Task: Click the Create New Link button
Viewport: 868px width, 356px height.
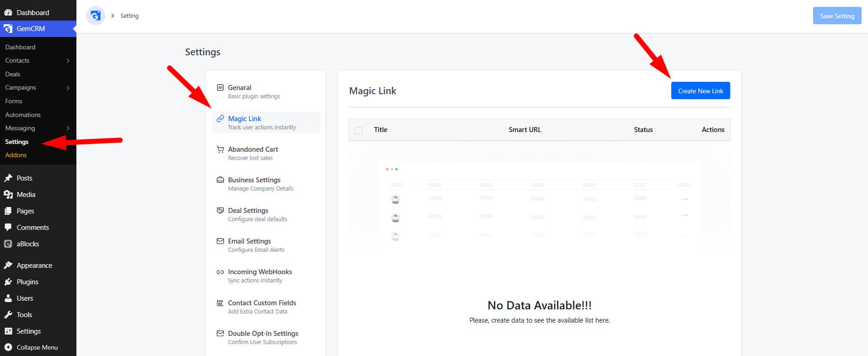Action: (701, 90)
